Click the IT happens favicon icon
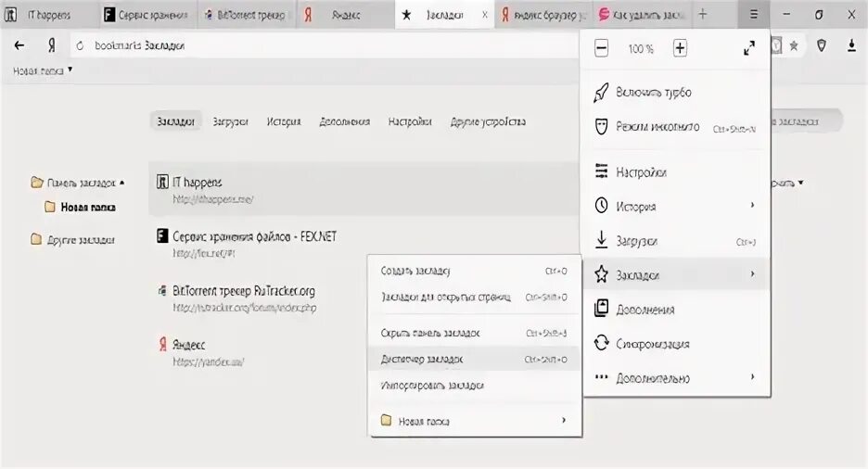 [x=162, y=182]
